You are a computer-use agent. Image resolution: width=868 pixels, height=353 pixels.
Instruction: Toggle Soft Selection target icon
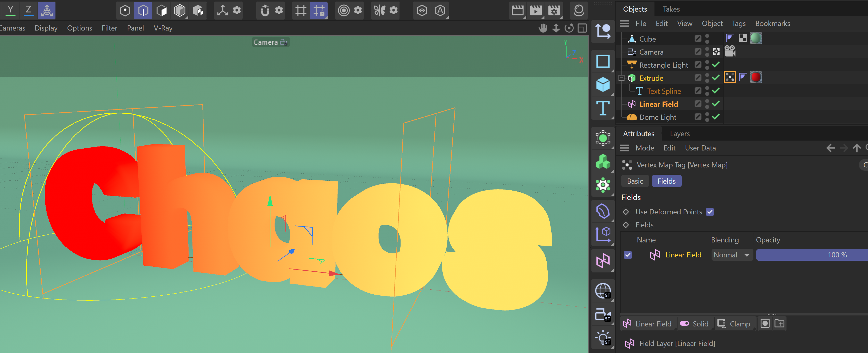click(x=344, y=10)
